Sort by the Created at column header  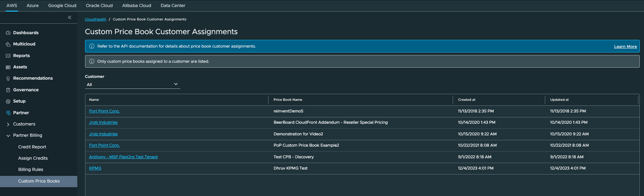coord(467,100)
